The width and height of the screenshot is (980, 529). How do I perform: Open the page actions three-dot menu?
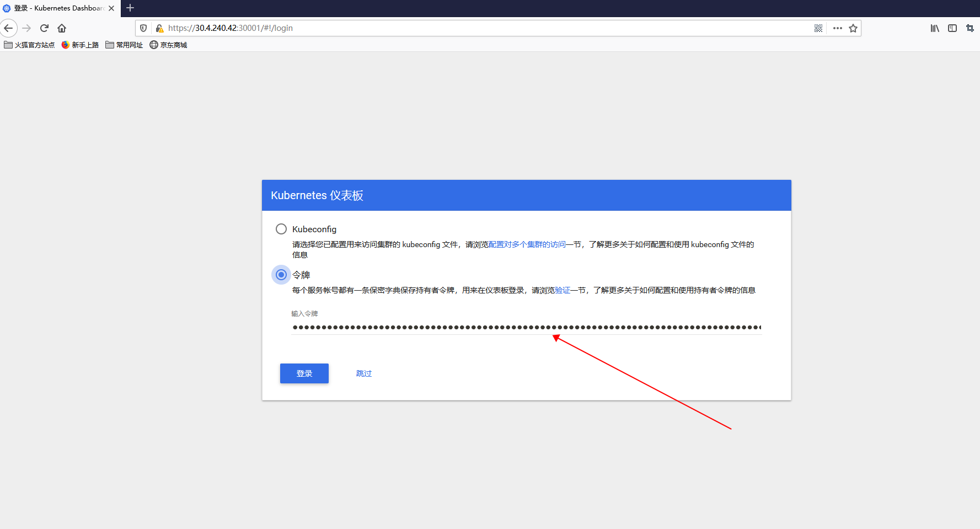coord(838,28)
